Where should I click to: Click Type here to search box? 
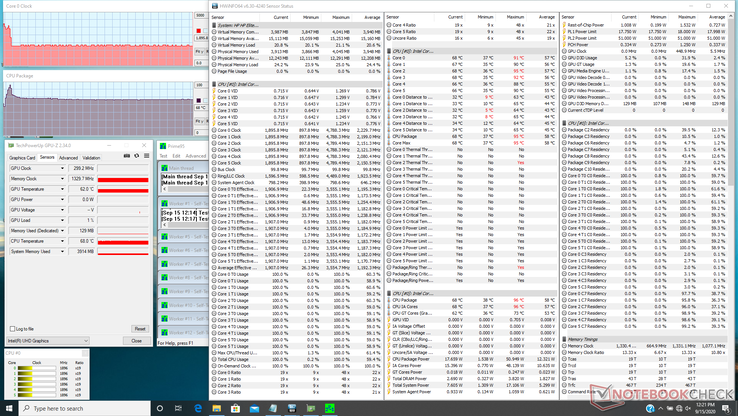click(85, 408)
